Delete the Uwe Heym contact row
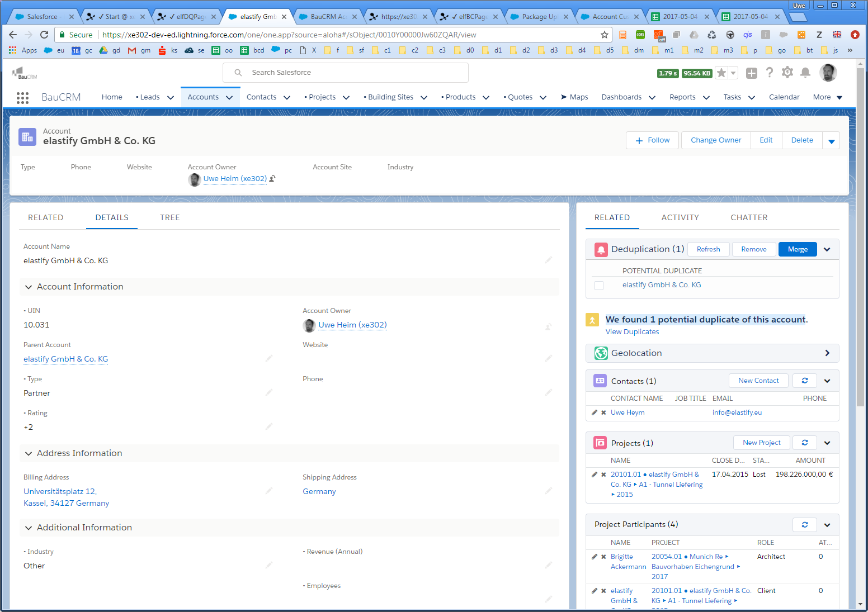 603,412
